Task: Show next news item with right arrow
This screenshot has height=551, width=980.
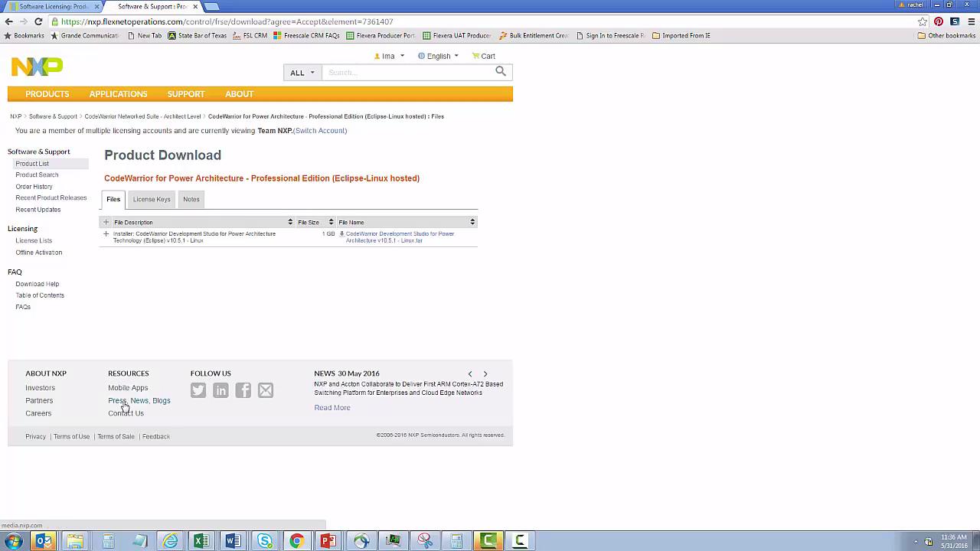Action: [x=485, y=374]
